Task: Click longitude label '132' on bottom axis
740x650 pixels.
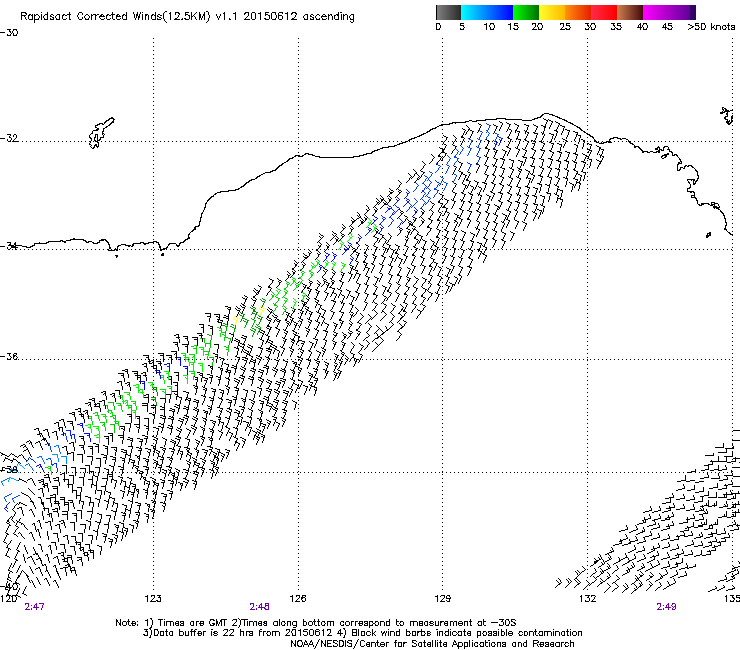Action: click(588, 599)
